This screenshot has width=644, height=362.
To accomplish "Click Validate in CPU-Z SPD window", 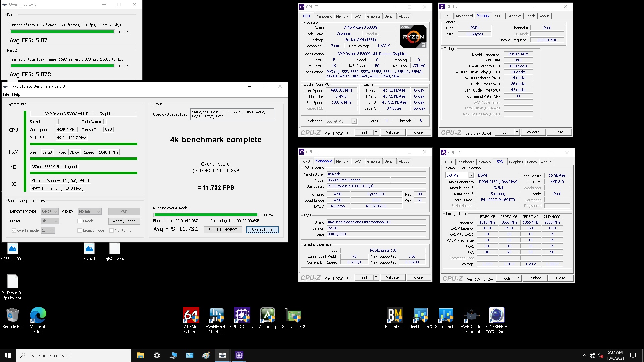I will (x=534, y=278).
